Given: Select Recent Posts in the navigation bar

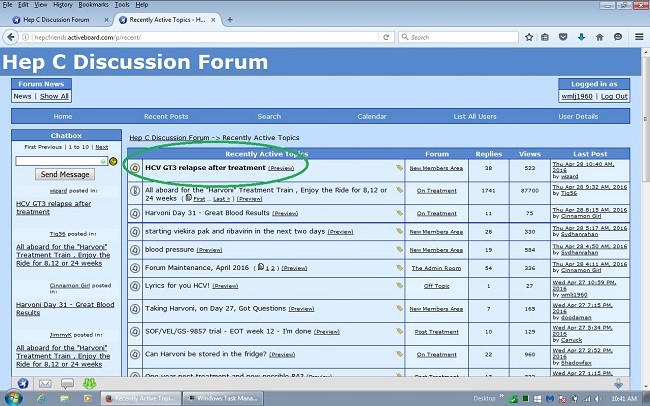Looking at the screenshot, I should [x=165, y=117].
